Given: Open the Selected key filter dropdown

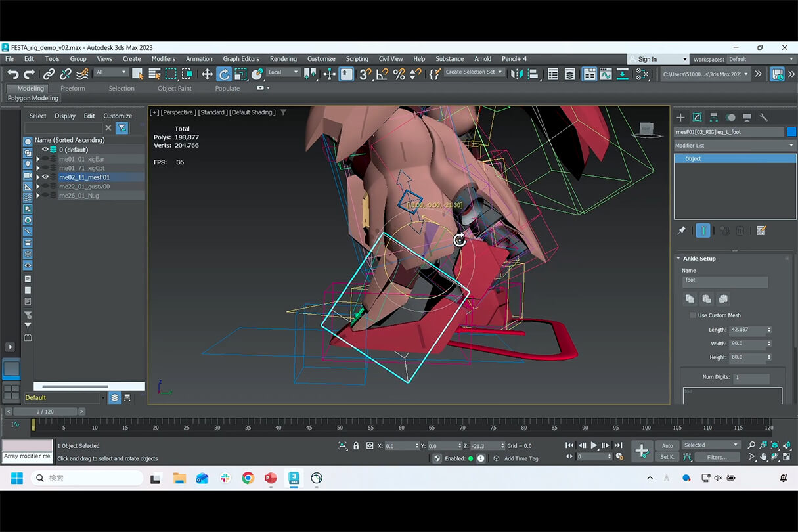Looking at the screenshot, I should 711,445.
